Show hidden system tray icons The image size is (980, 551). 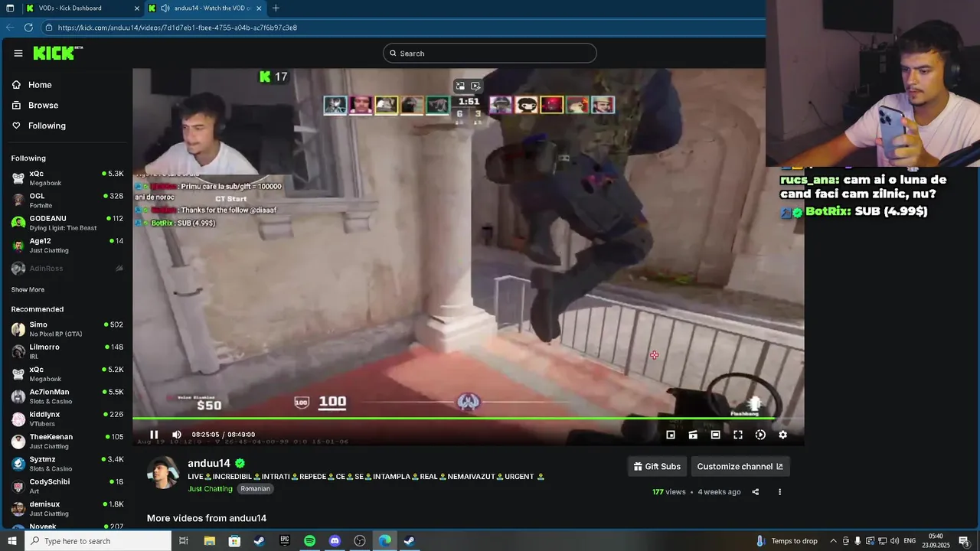(x=834, y=541)
